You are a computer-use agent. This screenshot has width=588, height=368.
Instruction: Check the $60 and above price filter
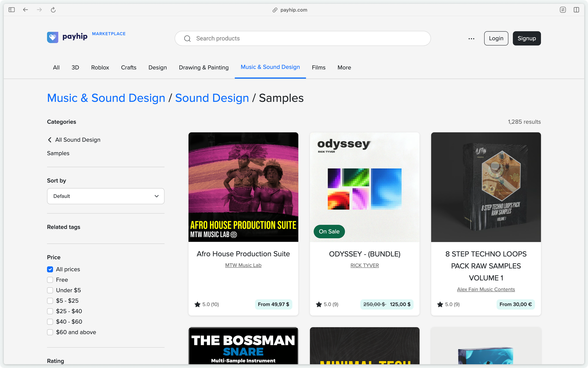click(50, 332)
